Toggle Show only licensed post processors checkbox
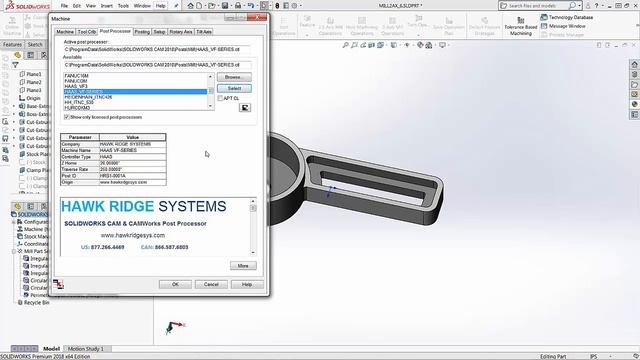This screenshot has width=640, height=360. coord(67,117)
